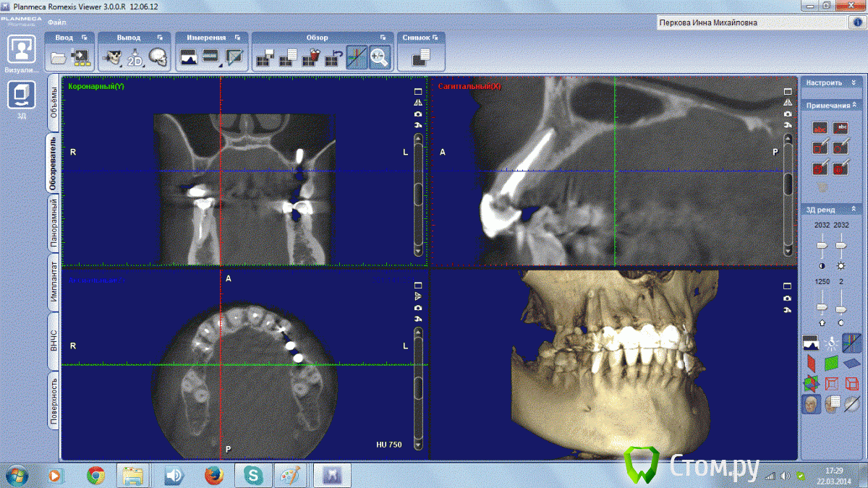Select the 2D export tool
This screenshot has width=868, height=488.
(x=135, y=56)
